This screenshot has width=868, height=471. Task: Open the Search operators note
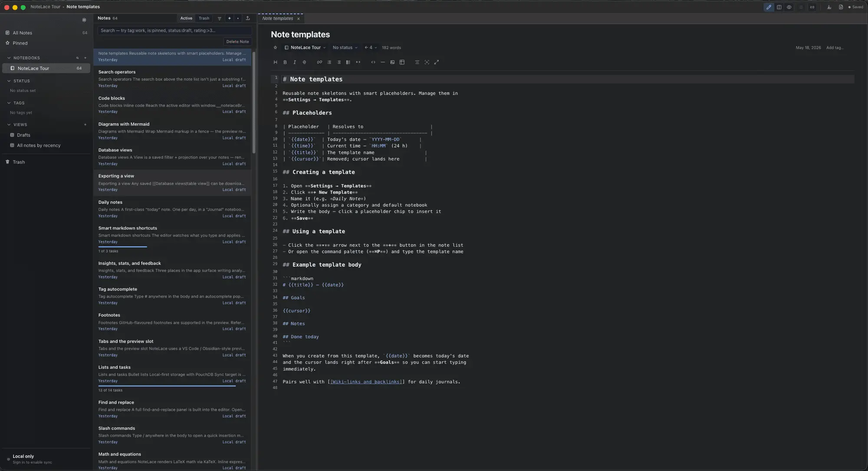172,78
